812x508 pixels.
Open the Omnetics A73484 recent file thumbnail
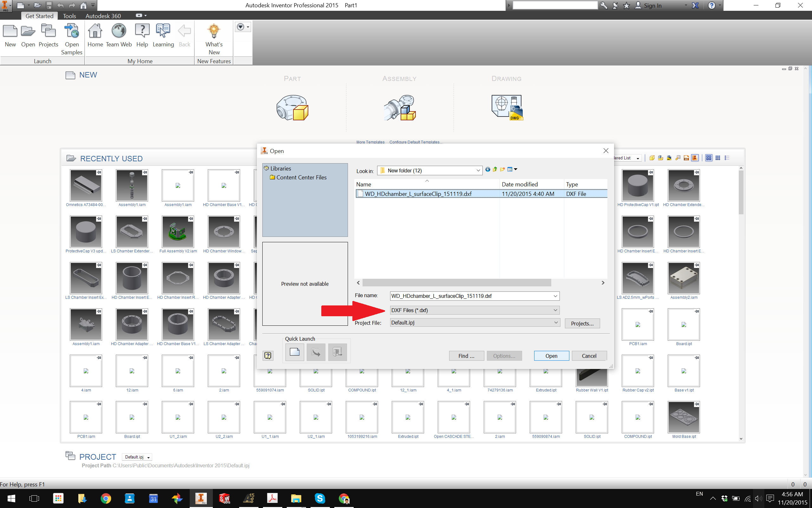(86, 185)
